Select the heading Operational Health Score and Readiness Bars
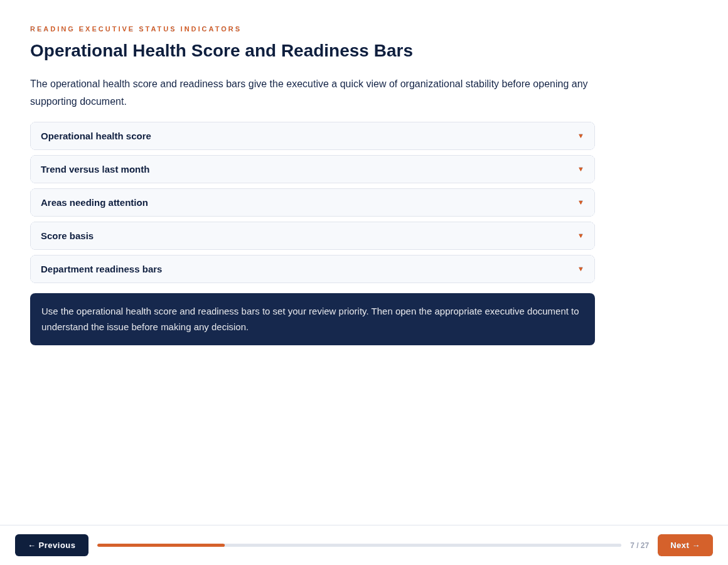This screenshot has height=565, width=728. 222,51
